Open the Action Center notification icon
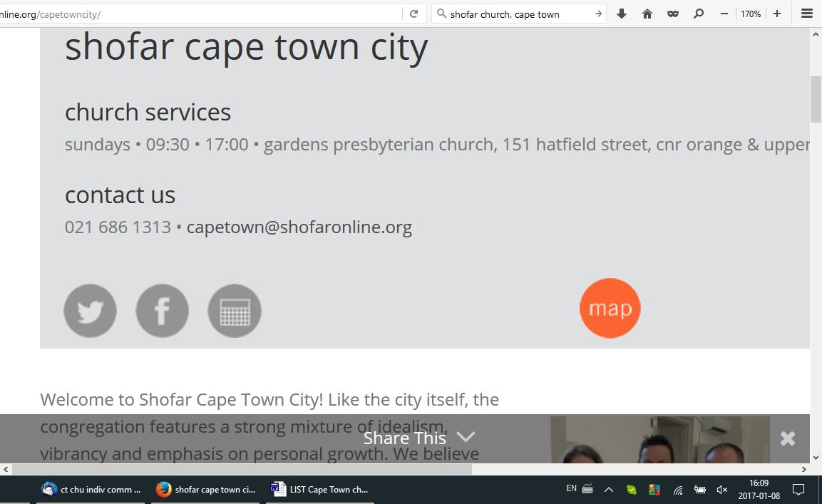 pos(798,490)
